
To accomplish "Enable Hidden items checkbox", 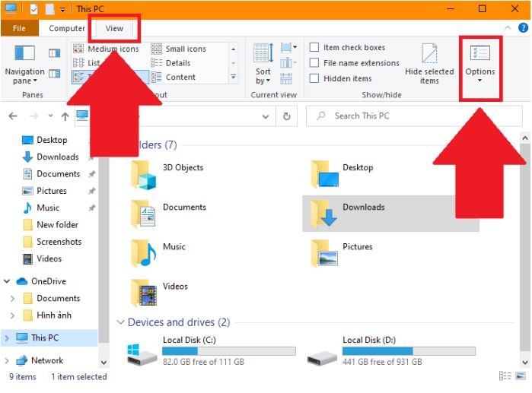I will click(x=314, y=78).
